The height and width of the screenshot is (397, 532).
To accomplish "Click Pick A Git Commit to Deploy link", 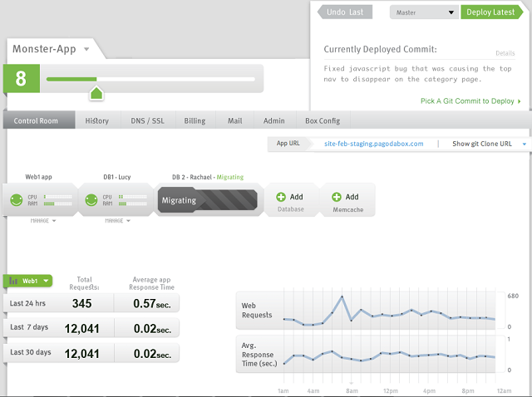I will coord(470,101).
